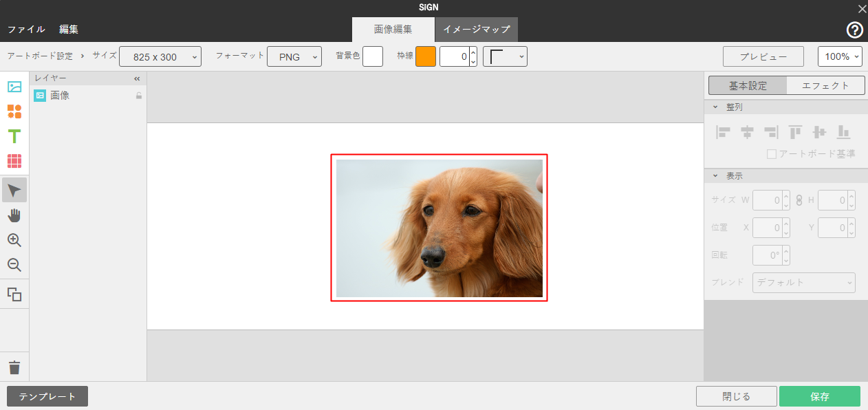Collapse the 表示 section
This screenshot has width=868, height=410.
pos(715,176)
